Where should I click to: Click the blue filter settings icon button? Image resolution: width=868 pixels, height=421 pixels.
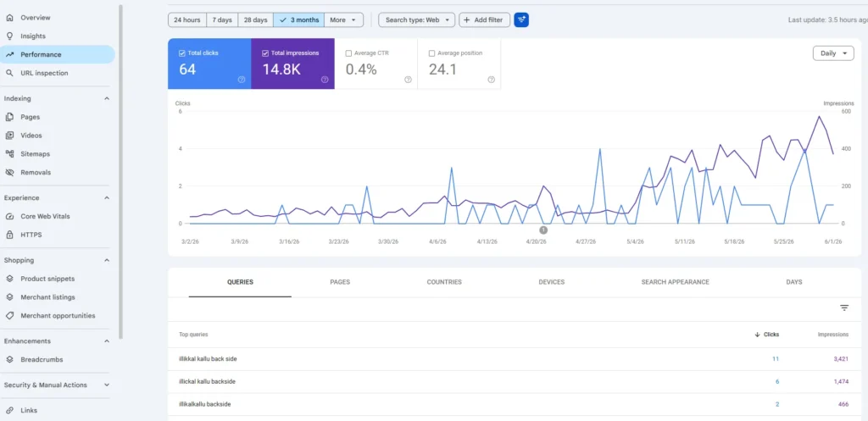coord(521,20)
